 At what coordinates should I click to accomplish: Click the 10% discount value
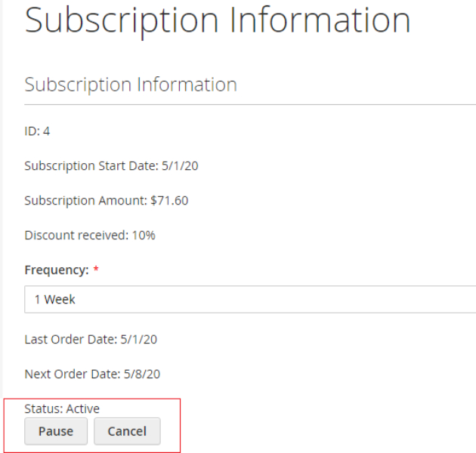click(143, 235)
